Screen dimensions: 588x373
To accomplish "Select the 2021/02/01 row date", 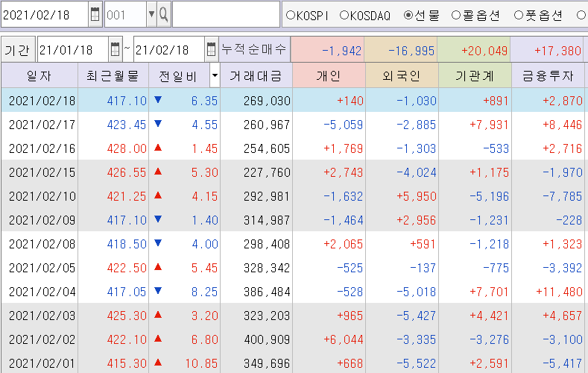I will (x=42, y=363).
